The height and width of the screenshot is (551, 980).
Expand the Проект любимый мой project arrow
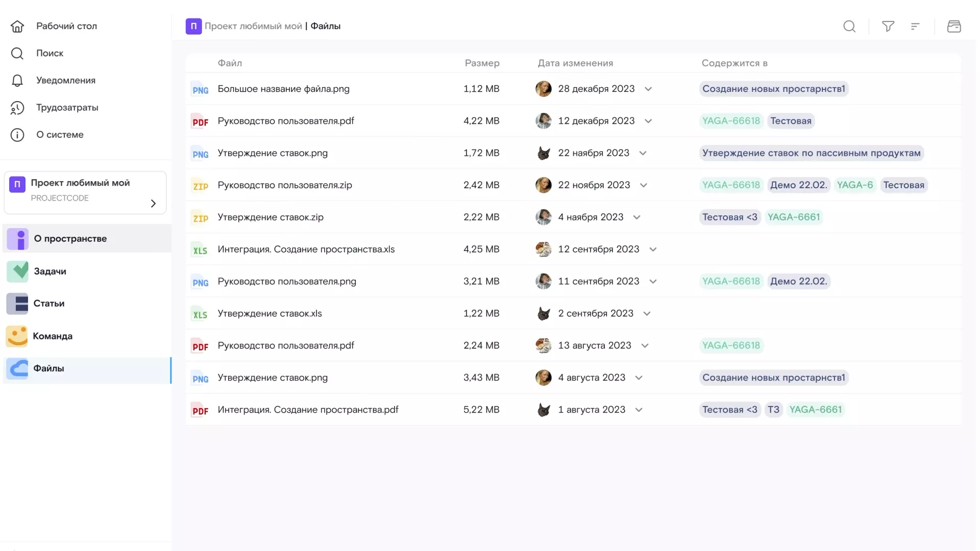153,204
